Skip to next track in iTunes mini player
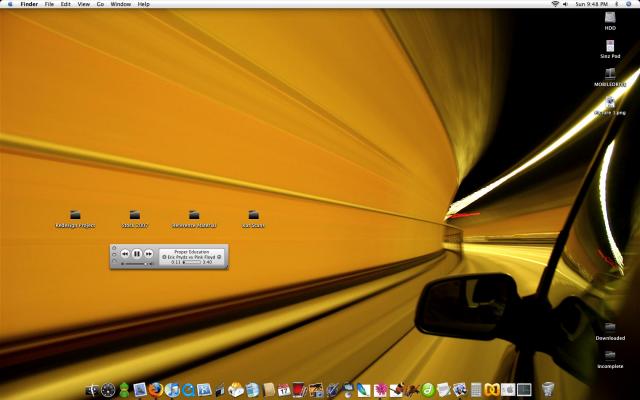 pos(149,254)
